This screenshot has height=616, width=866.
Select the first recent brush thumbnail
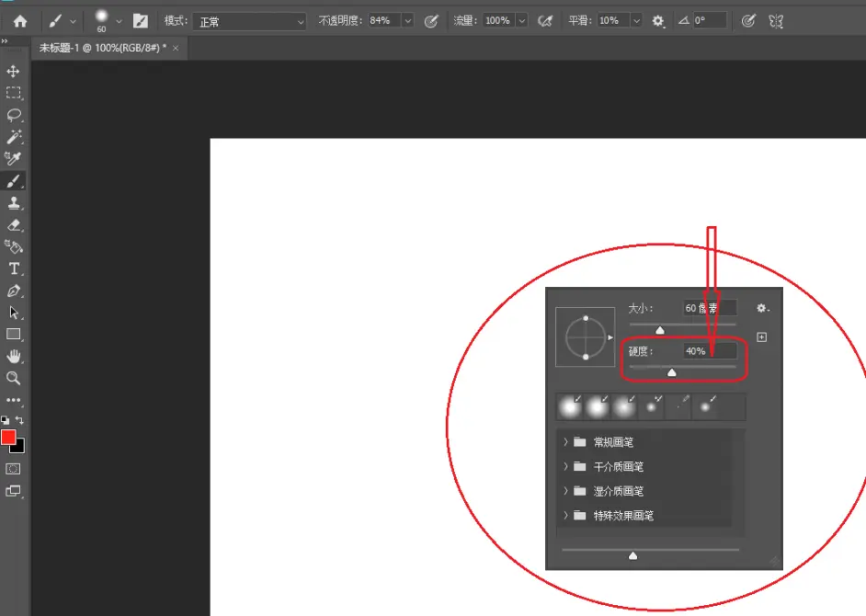point(570,406)
